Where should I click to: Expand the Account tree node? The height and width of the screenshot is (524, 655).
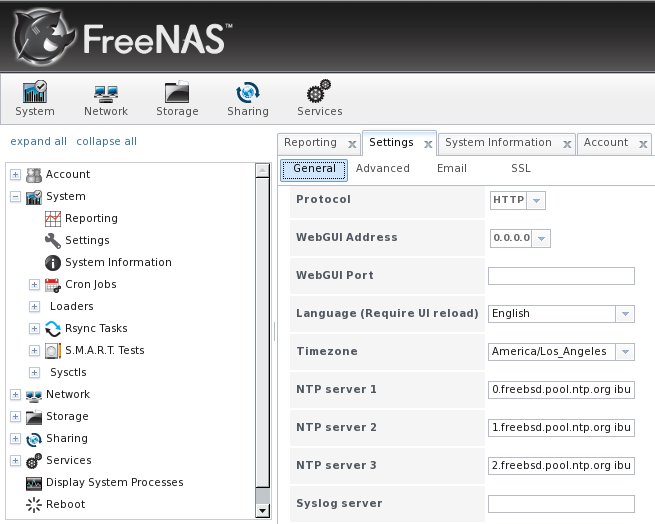point(15,174)
